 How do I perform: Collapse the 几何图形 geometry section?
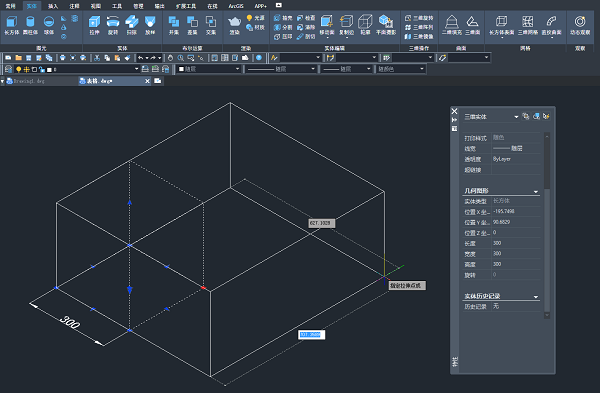point(536,191)
